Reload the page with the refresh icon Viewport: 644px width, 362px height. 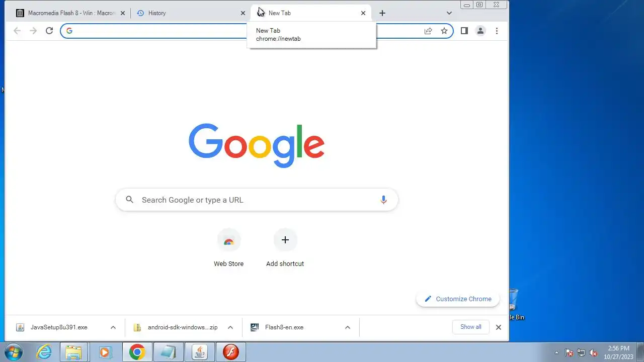(x=49, y=31)
